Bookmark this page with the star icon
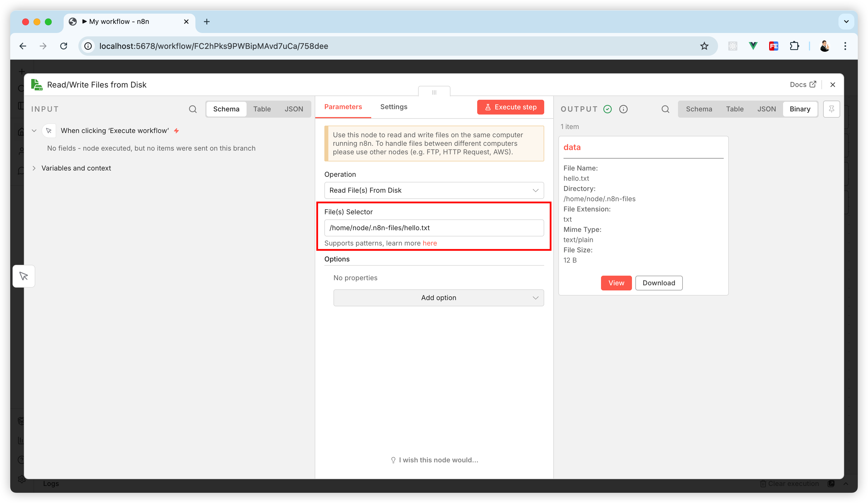Screen dimensions: 868x503 pyautogui.click(x=704, y=46)
